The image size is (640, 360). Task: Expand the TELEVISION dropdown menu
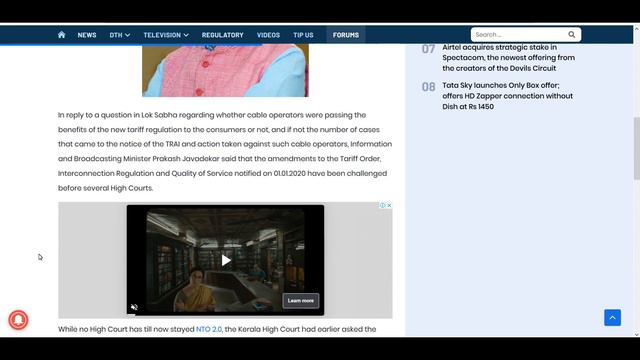[x=166, y=35]
